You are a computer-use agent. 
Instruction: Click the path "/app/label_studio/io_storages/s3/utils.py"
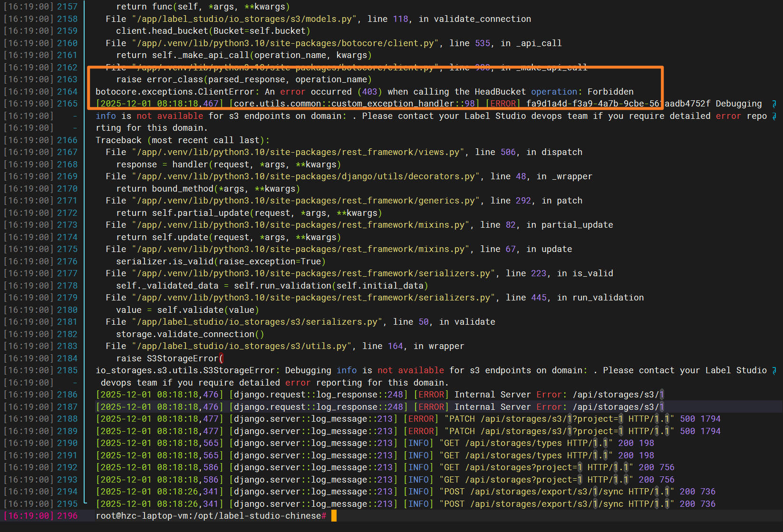(x=242, y=346)
